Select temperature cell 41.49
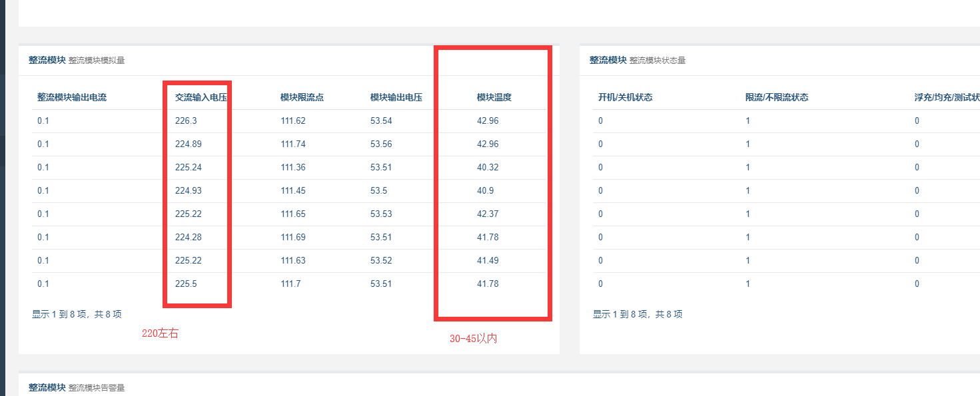 [x=488, y=260]
